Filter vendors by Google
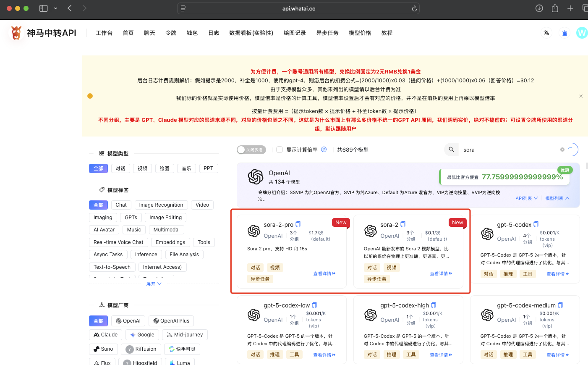588x365 pixels. coord(142,335)
